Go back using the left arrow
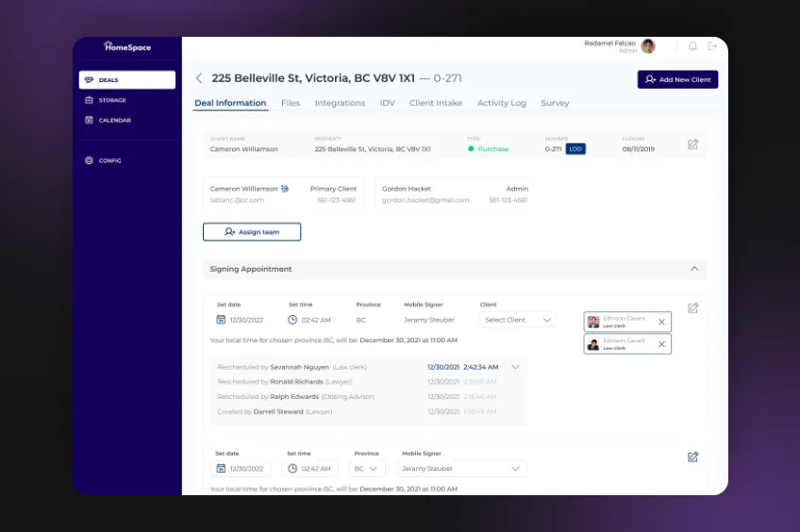This screenshot has width=800, height=532. point(199,78)
